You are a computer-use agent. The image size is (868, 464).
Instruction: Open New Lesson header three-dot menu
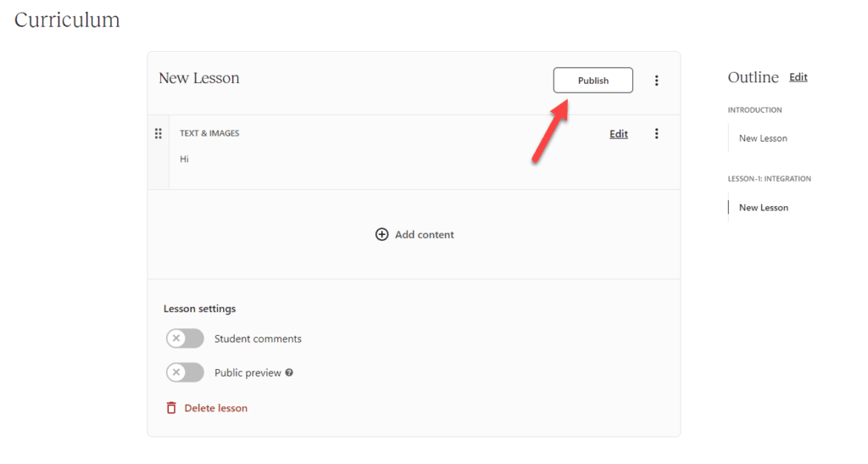pyautogui.click(x=657, y=81)
